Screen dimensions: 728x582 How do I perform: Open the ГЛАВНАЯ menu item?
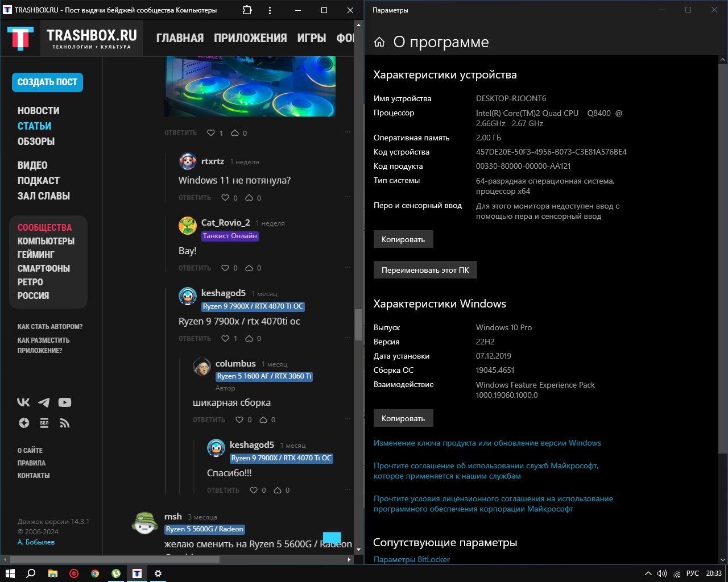coord(180,38)
